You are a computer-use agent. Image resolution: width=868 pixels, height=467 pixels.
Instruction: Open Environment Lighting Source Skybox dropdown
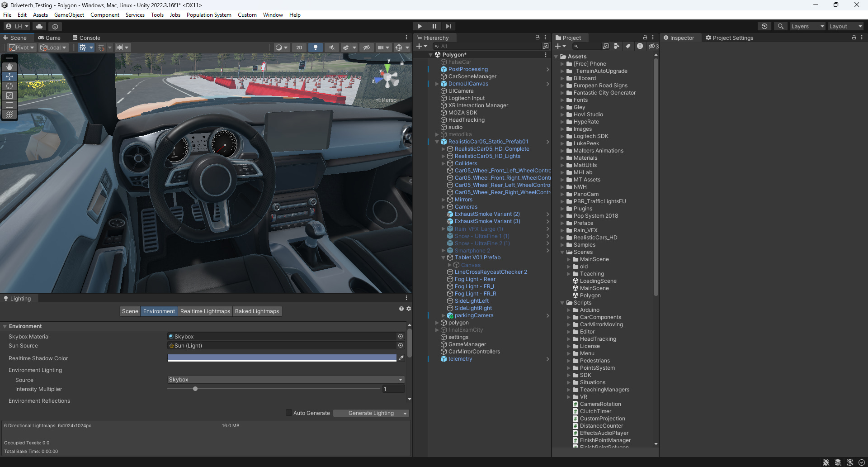285,380
